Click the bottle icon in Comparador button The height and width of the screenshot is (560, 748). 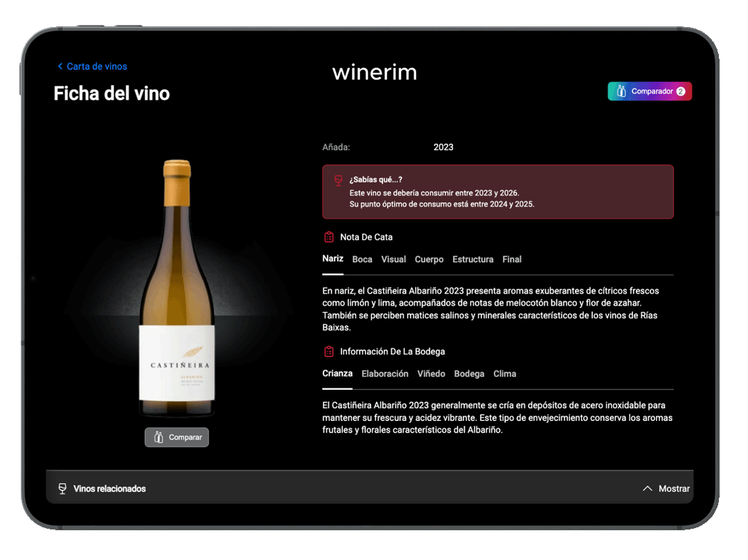coord(621,91)
